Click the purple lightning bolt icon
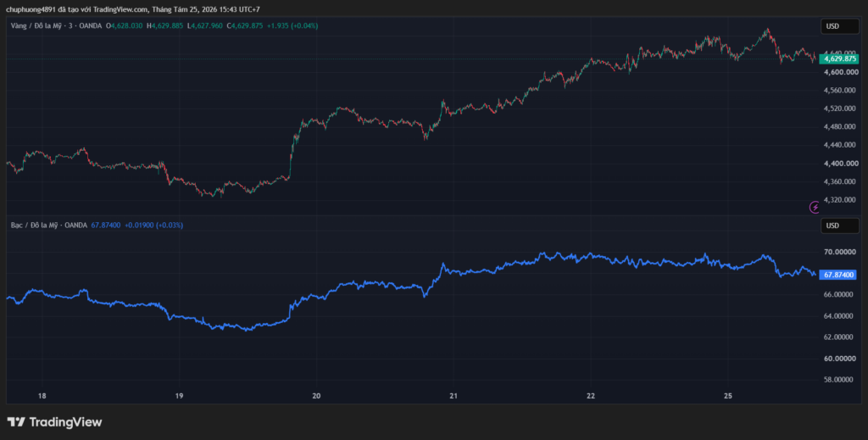868x440 pixels. pyautogui.click(x=815, y=208)
